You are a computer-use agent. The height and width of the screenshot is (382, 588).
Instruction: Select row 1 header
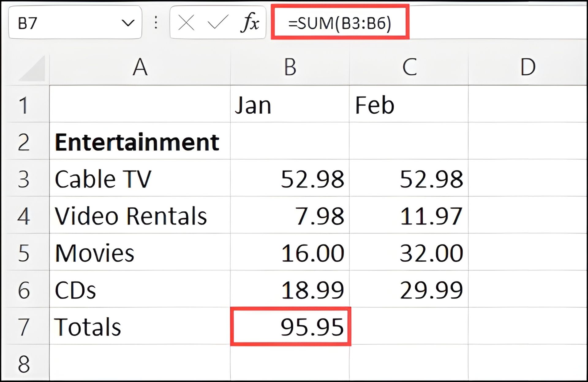[x=25, y=104]
